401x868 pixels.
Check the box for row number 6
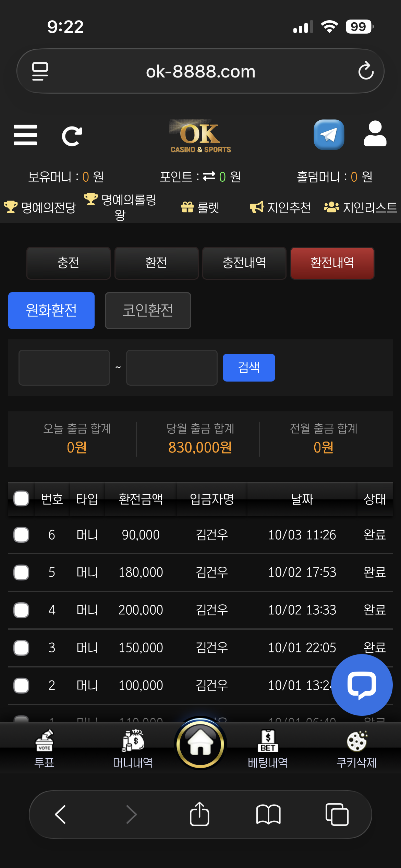click(x=21, y=535)
